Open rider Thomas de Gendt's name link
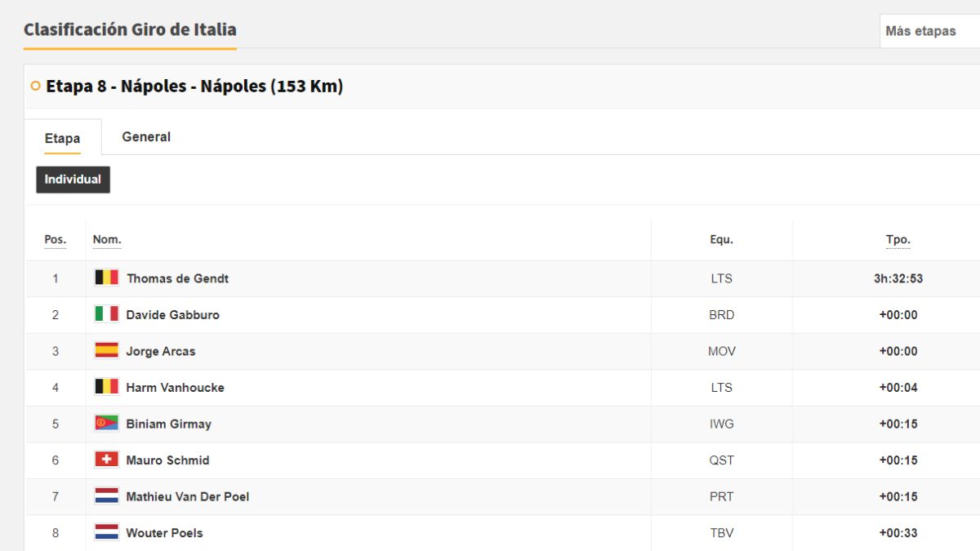This screenshot has width=980, height=551. (x=177, y=278)
